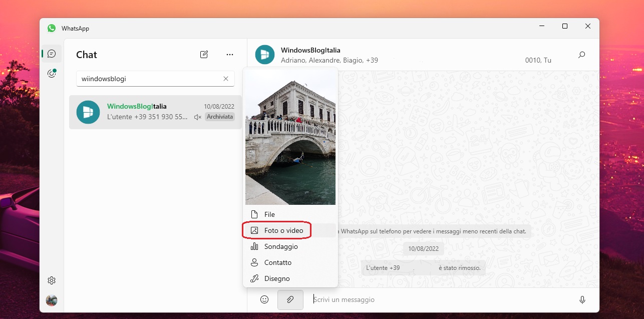Click the 10/08/2022 date on the chat row
The image size is (644, 319).
(x=219, y=106)
